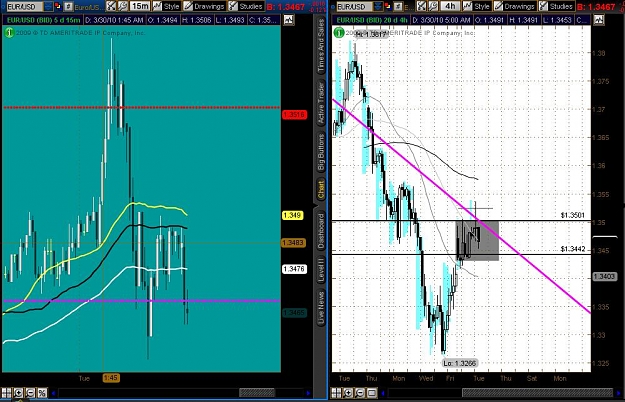The width and height of the screenshot is (625, 402).
Task: Open symbol dropdown arrow in right chart
Action: (x=378, y=6)
